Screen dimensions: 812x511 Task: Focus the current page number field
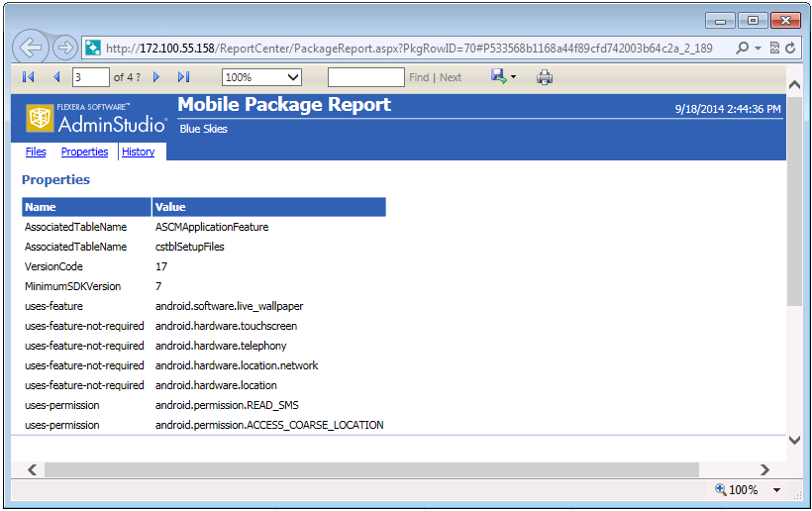(x=90, y=77)
